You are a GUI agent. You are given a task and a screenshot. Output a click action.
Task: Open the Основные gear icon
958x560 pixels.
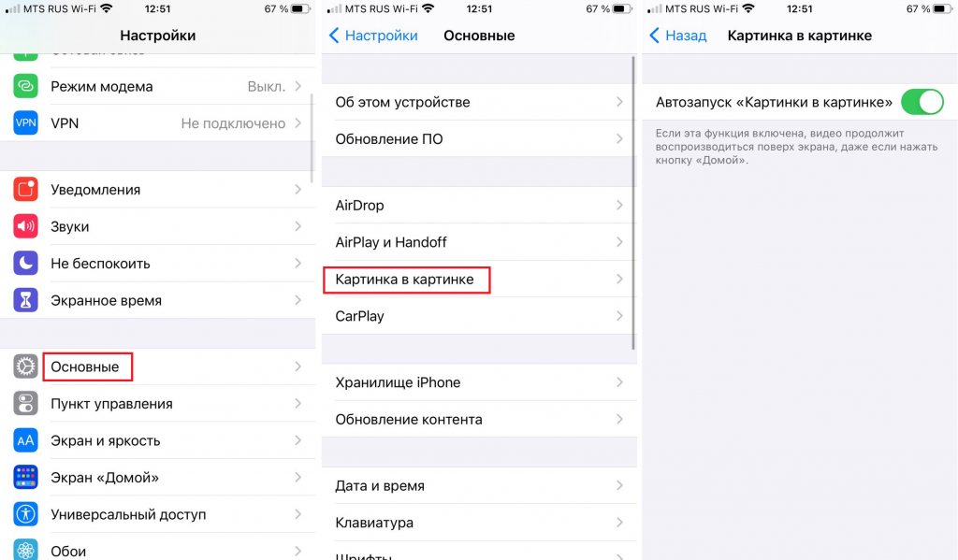pos(25,366)
